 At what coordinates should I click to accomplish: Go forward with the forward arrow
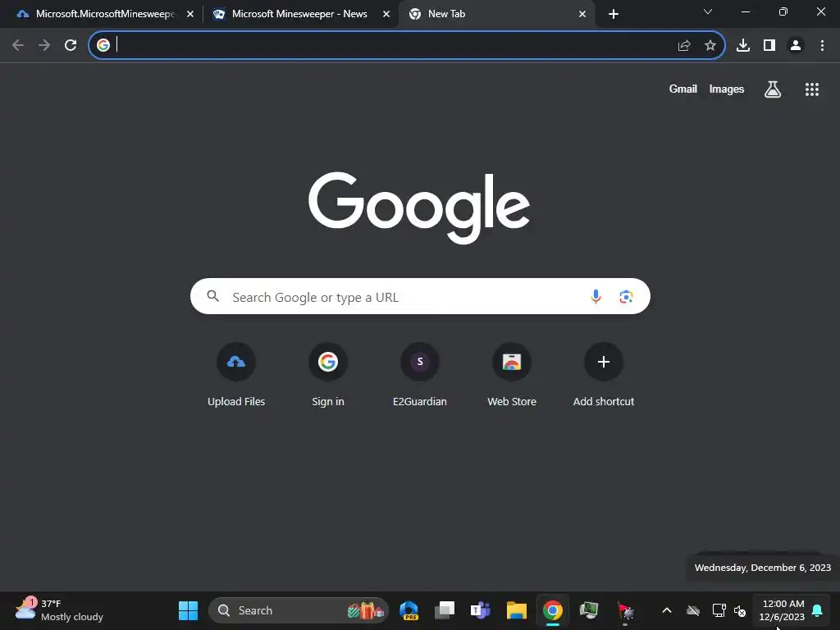click(x=44, y=45)
